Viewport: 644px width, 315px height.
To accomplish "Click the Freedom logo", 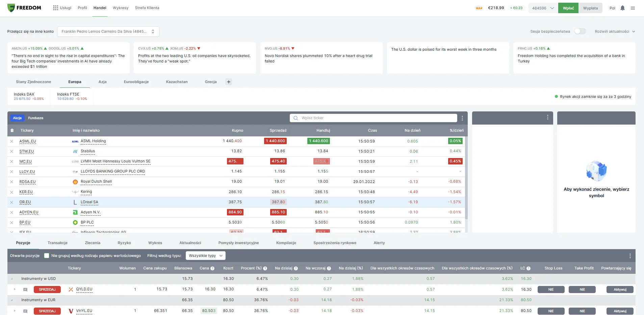I will coord(24,8).
